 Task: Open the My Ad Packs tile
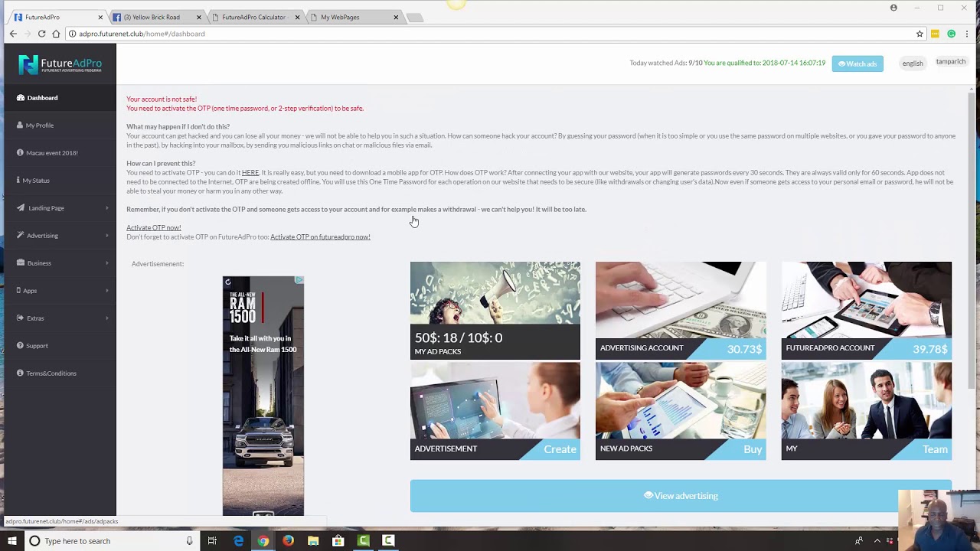pos(495,310)
